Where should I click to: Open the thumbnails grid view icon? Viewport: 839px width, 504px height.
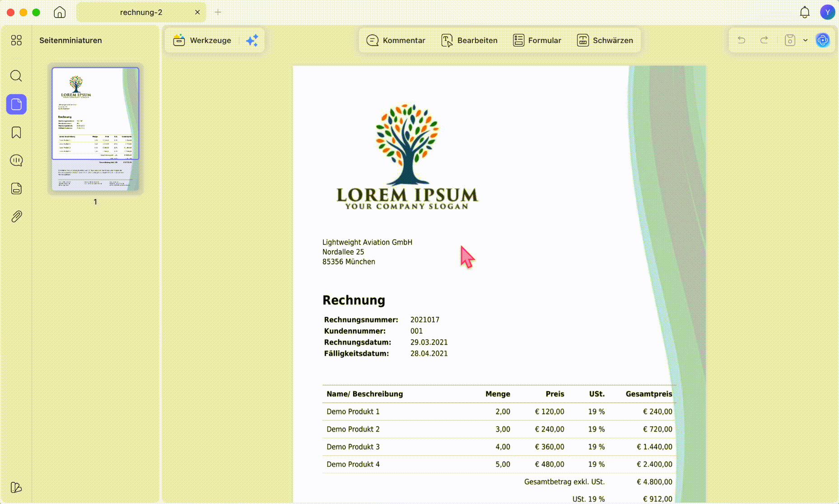[x=16, y=40]
